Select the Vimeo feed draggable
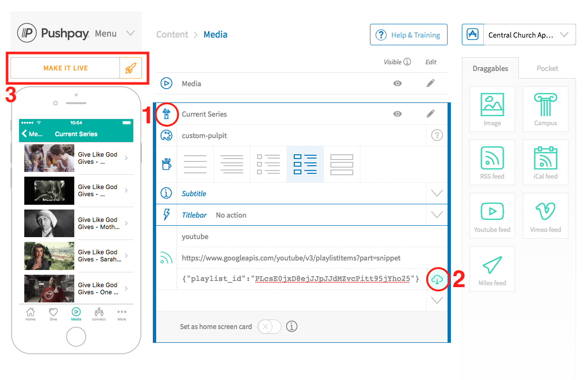 [x=545, y=216]
